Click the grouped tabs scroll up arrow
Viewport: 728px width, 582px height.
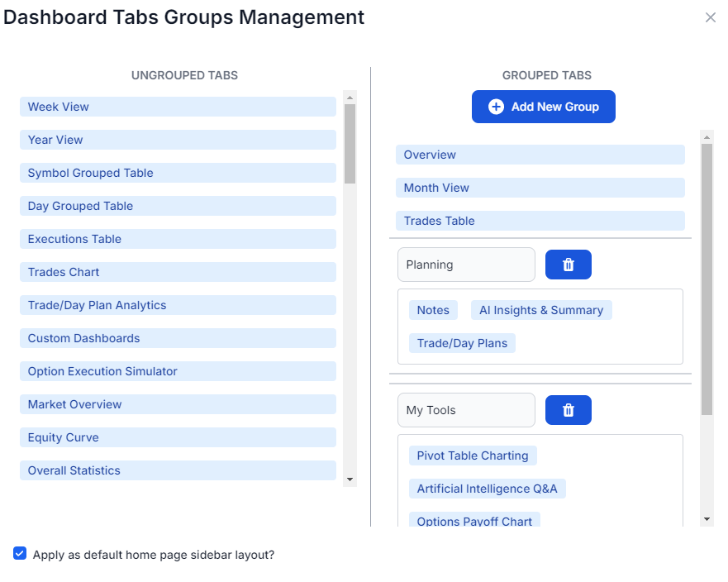click(707, 137)
